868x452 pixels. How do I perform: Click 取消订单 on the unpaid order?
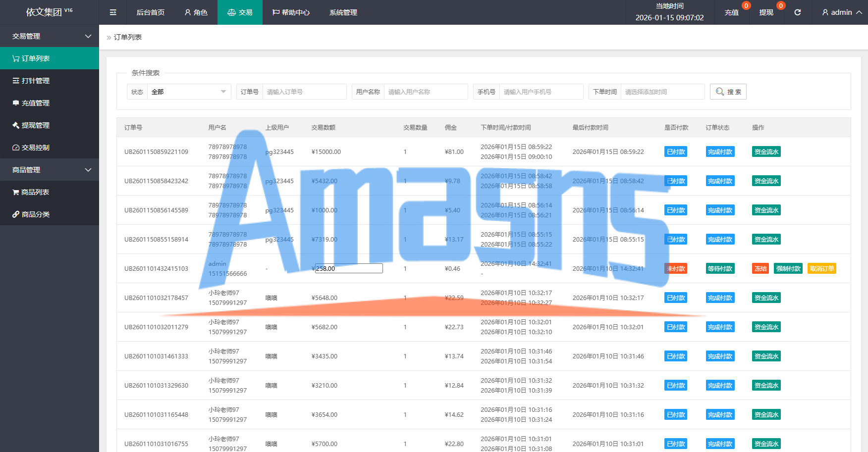(822, 269)
